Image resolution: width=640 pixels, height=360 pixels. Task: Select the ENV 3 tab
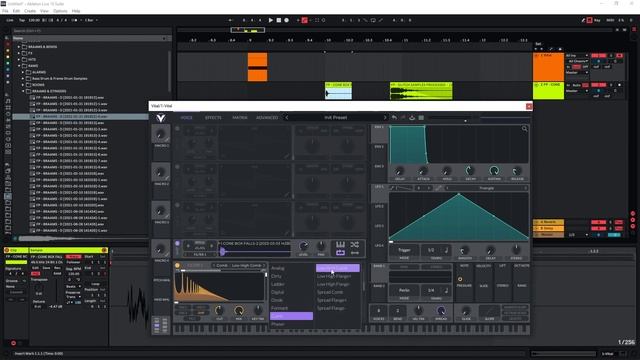[379, 166]
